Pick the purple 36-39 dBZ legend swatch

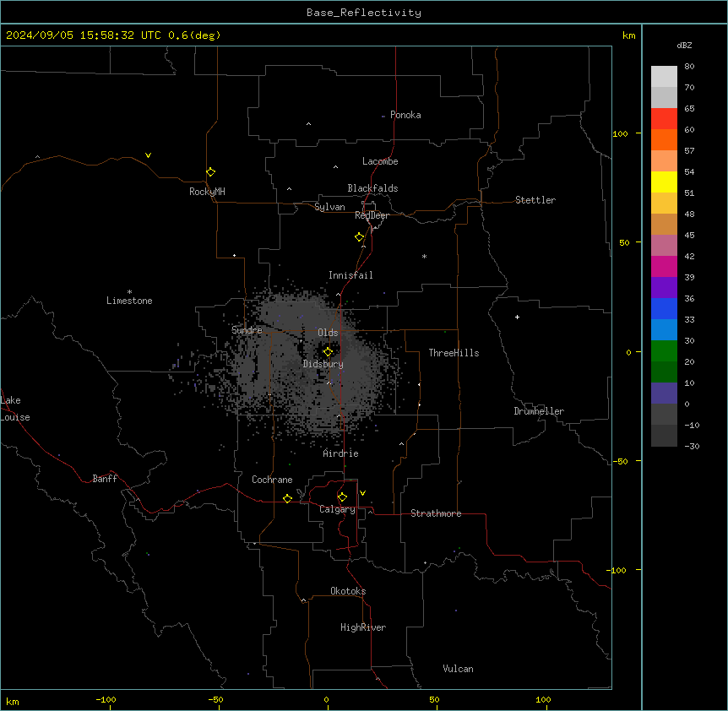point(664,288)
